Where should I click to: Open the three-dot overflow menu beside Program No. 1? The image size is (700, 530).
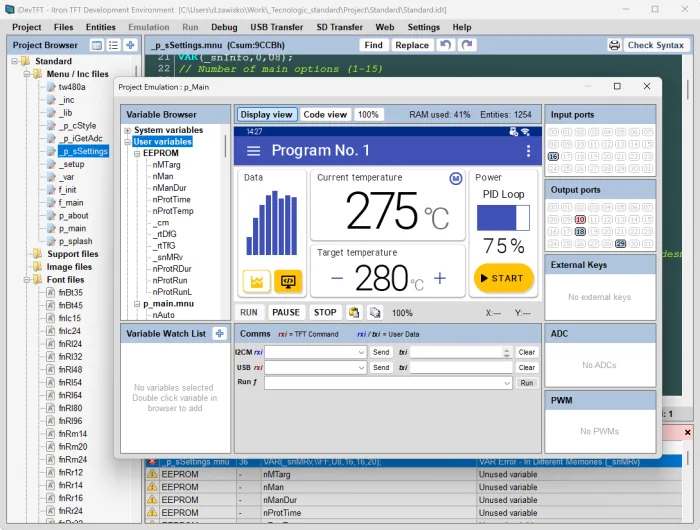pos(528,151)
